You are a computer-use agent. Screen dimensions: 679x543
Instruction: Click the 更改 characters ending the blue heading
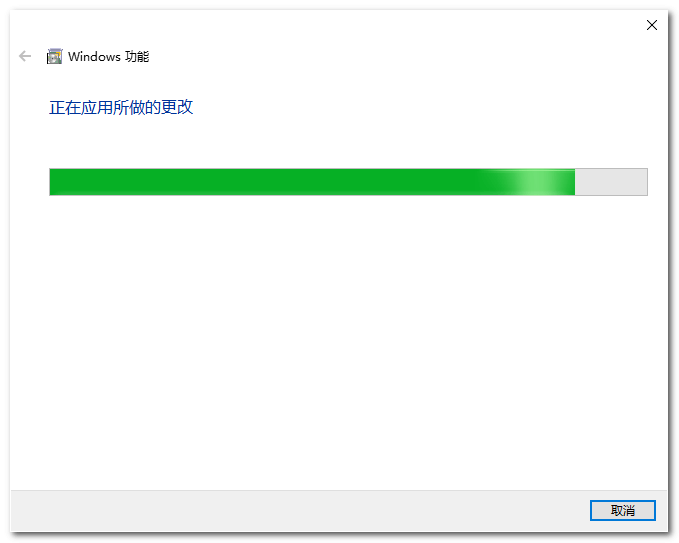point(177,107)
